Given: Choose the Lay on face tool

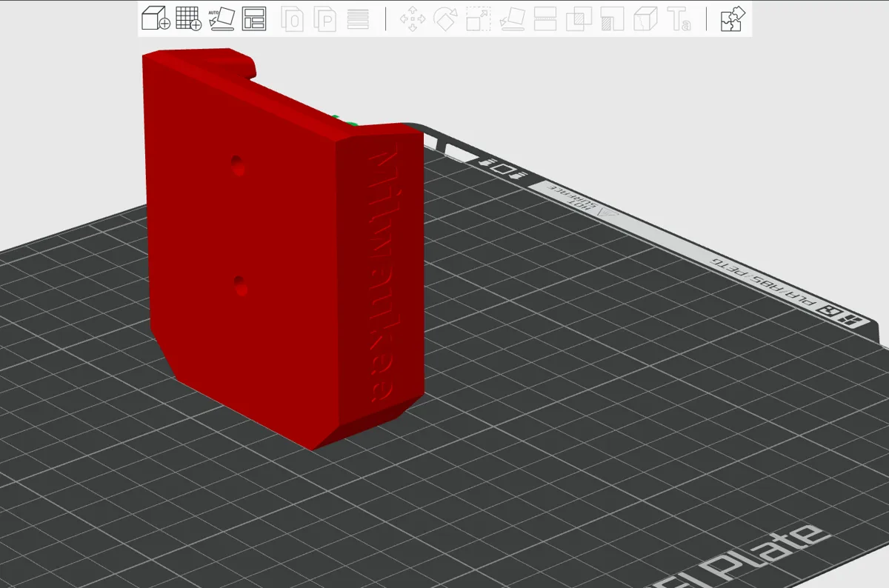Looking at the screenshot, I should tap(513, 19).
